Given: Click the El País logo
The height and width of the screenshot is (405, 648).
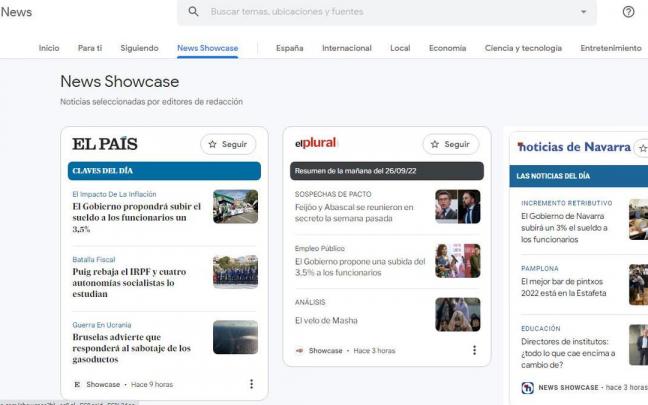Looking at the screenshot, I should 105,144.
